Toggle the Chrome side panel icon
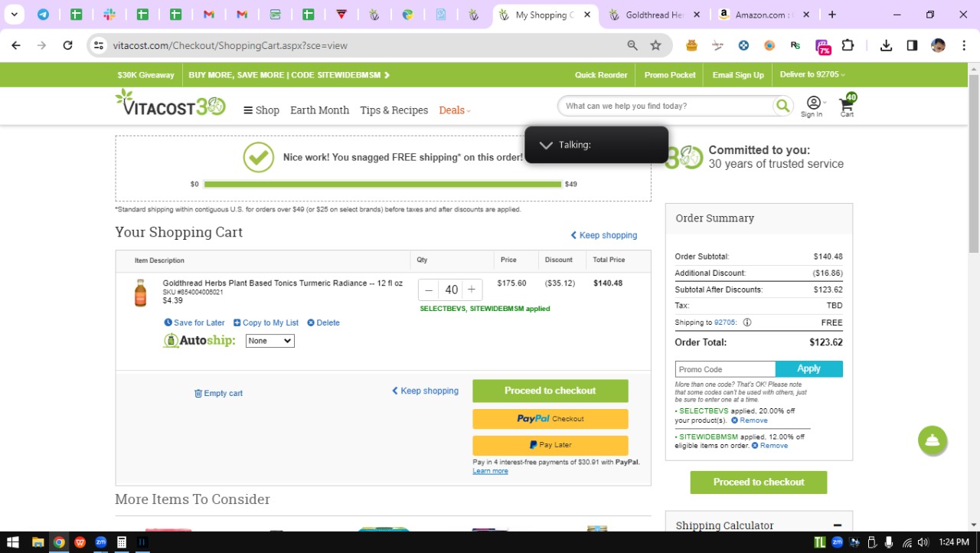Viewport: 980px width, 553px height. (x=912, y=45)
